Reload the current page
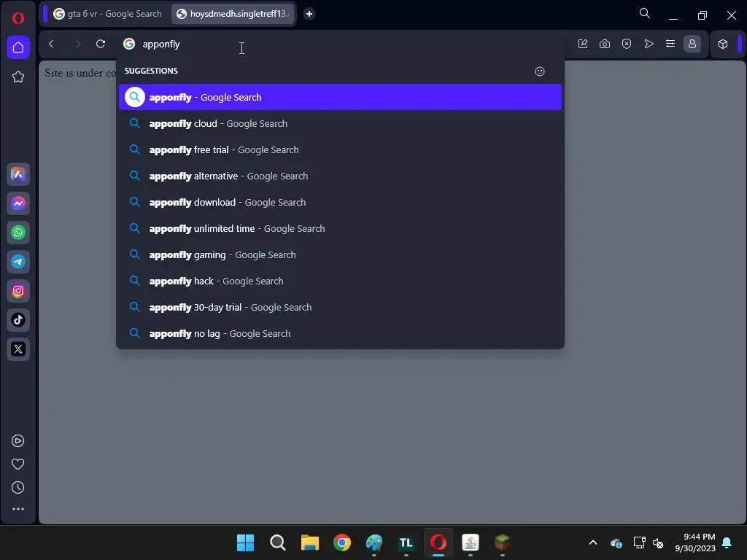 [101, 44]
